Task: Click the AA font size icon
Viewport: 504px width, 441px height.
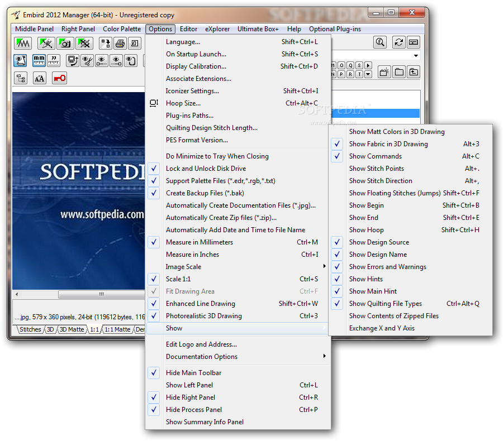Action: point(40,78)
